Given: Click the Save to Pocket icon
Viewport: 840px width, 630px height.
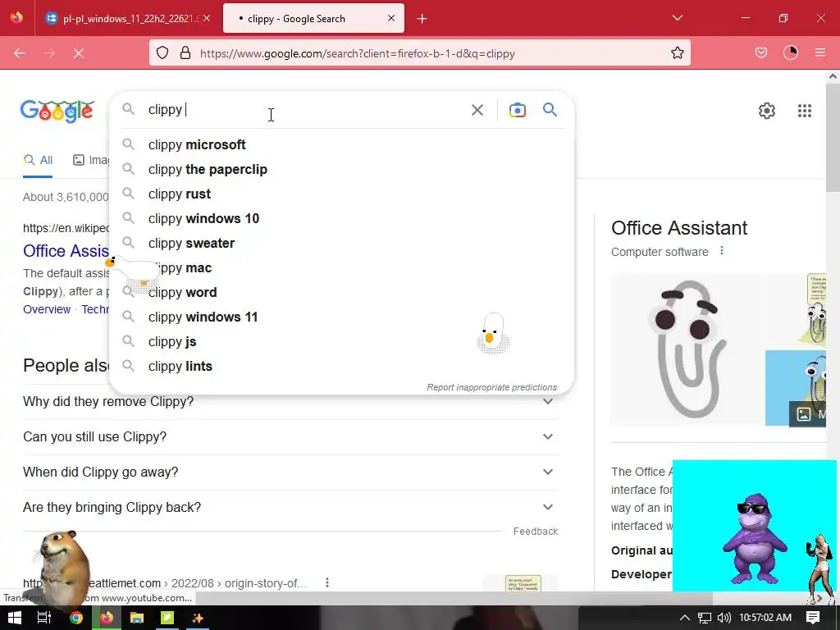Looking at the screenshot, I should (x=760, y=52).
